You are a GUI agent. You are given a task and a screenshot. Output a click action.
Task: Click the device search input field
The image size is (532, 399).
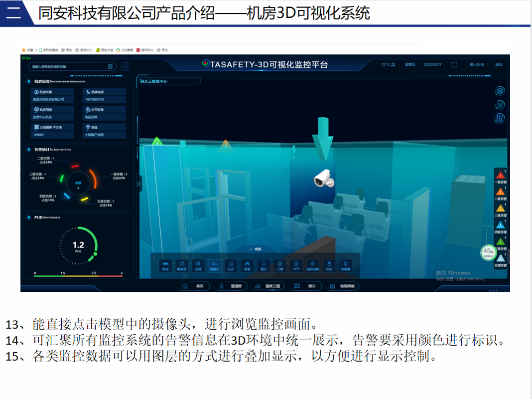tap(67, 66)
